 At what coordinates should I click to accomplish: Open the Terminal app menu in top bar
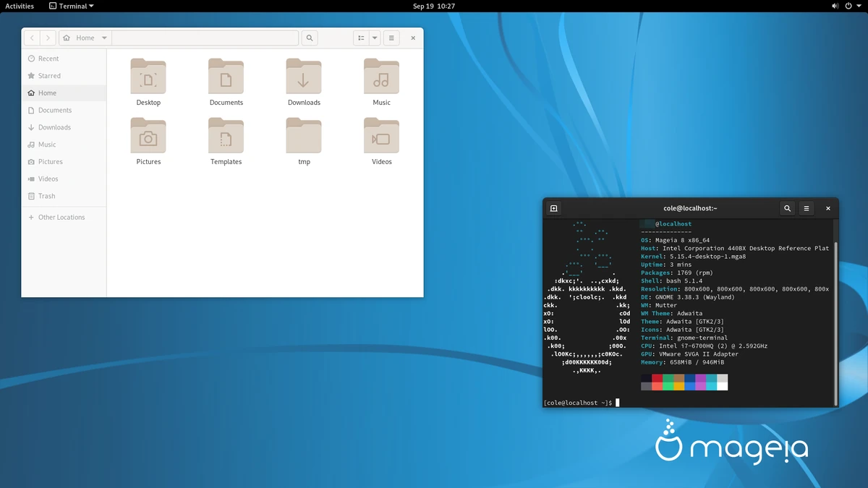click(72, 6)
